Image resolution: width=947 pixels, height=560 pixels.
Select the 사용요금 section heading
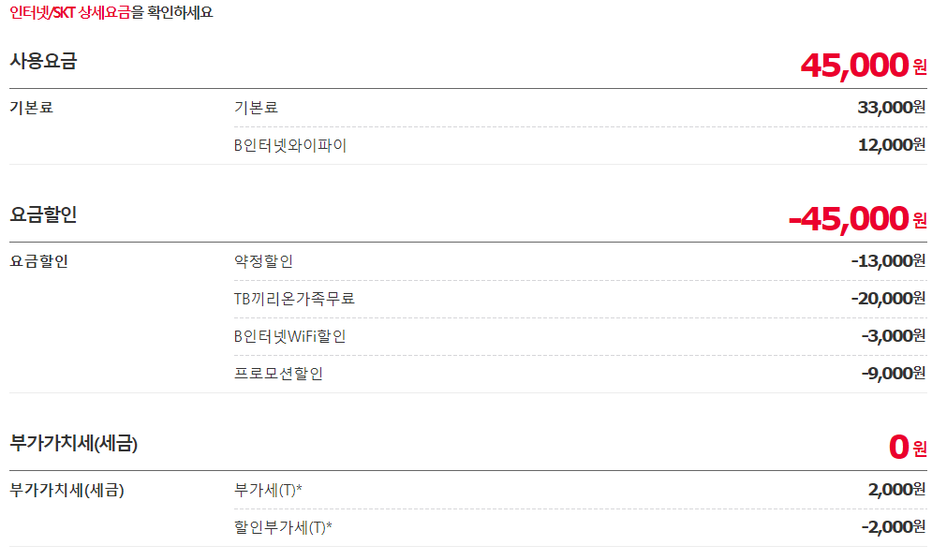tap(43, 62)
